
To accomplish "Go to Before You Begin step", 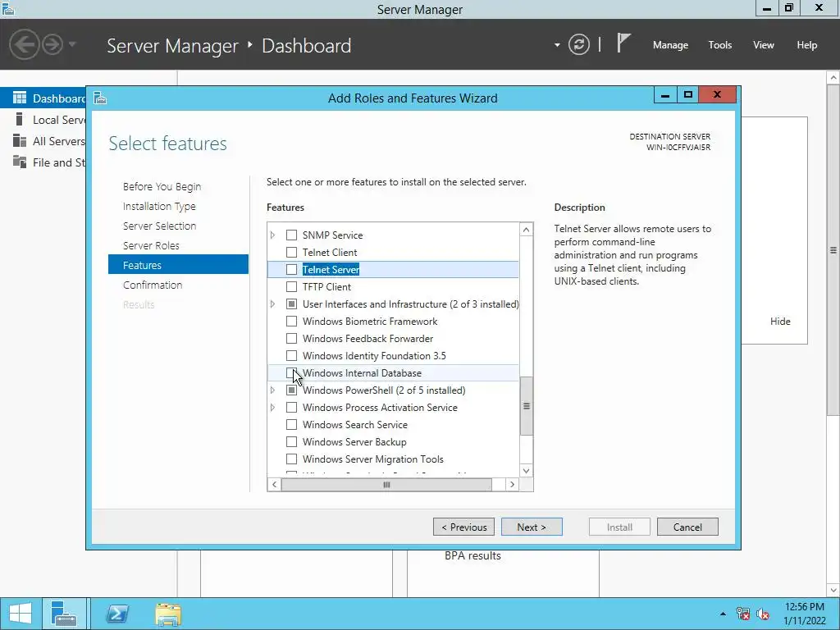I will point(162,186).
